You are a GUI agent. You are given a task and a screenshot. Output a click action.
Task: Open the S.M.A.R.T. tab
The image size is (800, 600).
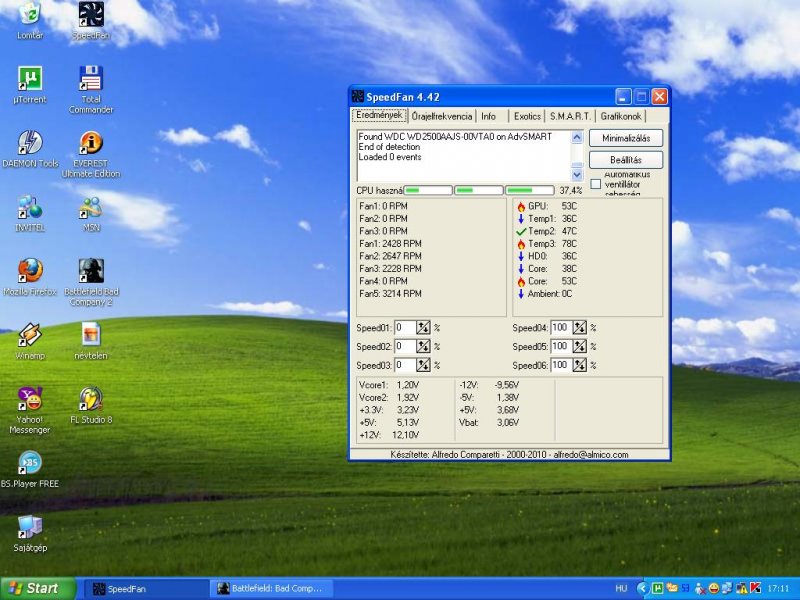pyautogui.click(x=570, y=117)
